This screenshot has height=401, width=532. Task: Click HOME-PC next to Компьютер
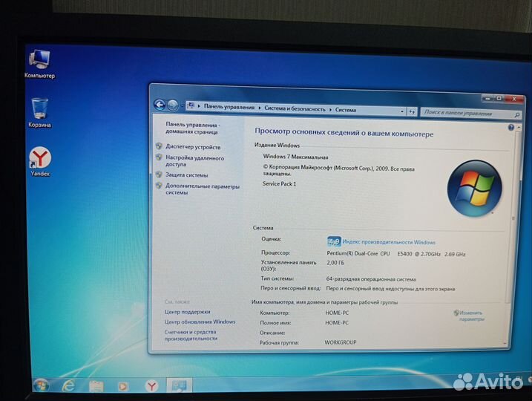(x=337, y=313)
